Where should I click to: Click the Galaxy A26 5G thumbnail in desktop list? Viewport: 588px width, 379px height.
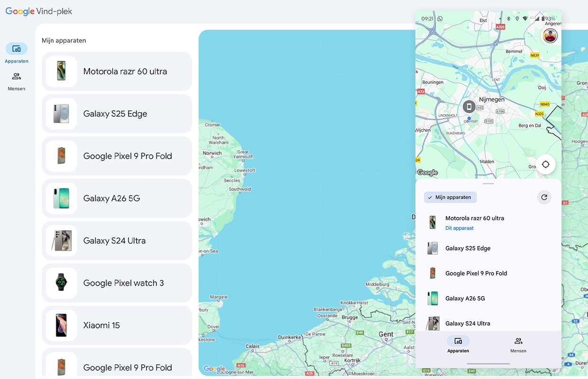click(x=61, y=199)
